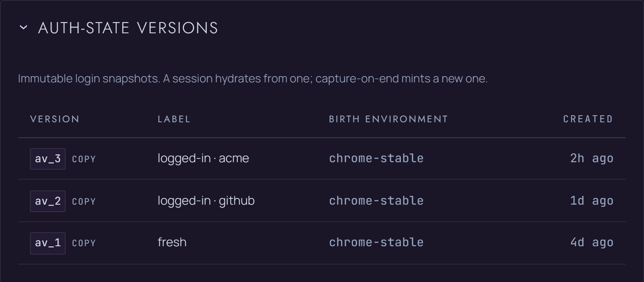This screenshot has height=282, width=644.
Task: Copy the av_3 version ID
Action: [84, 159]
